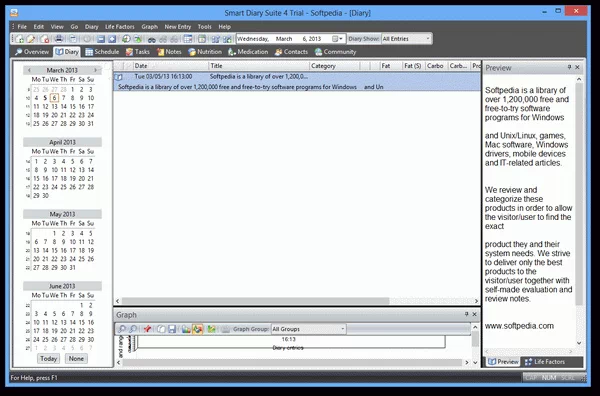Click the Print icon in main toolbar
The height and width of the screenshot is (396, 600).
point(59,39)
